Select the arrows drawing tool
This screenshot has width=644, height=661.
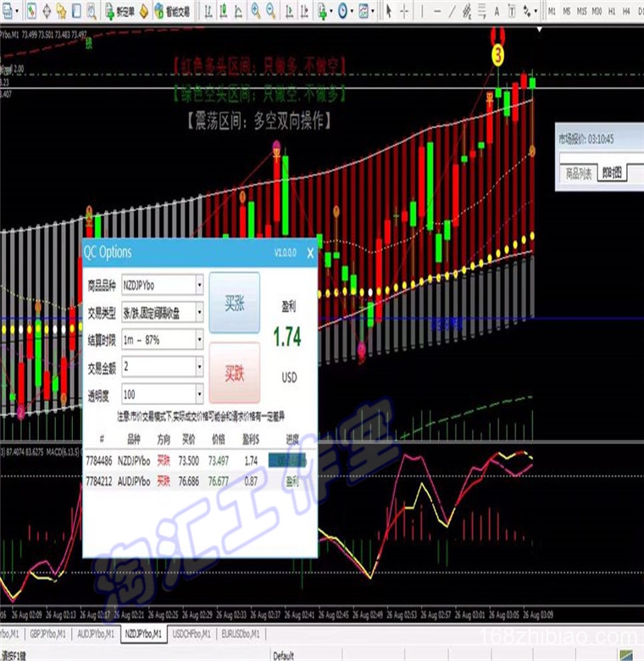[x=527, y=11]
